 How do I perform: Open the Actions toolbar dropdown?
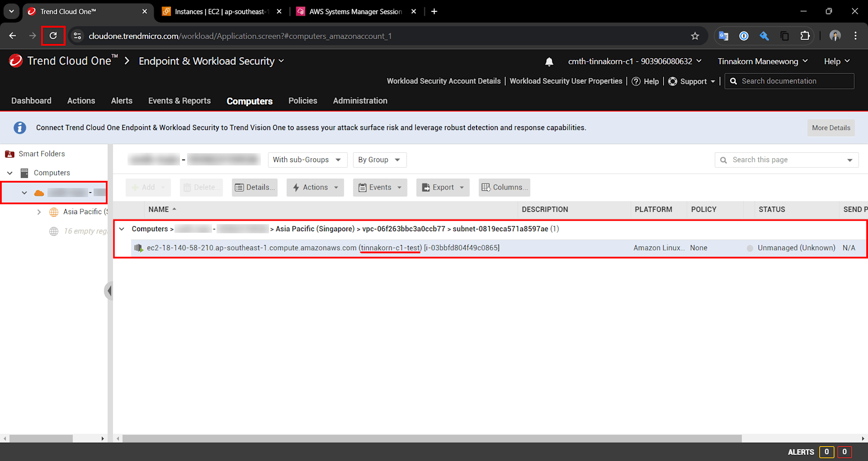click(315, 187)
